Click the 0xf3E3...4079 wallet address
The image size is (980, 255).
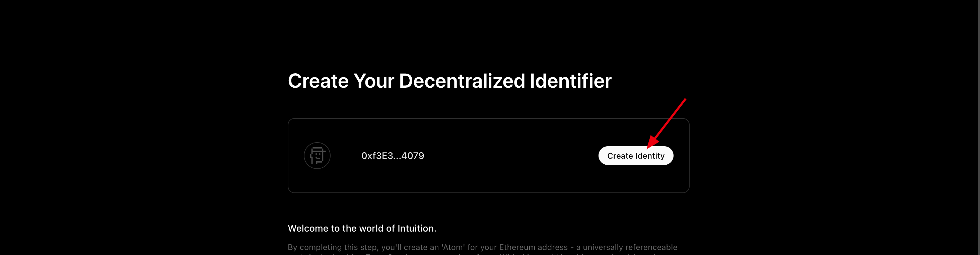[x=393, y=156]
